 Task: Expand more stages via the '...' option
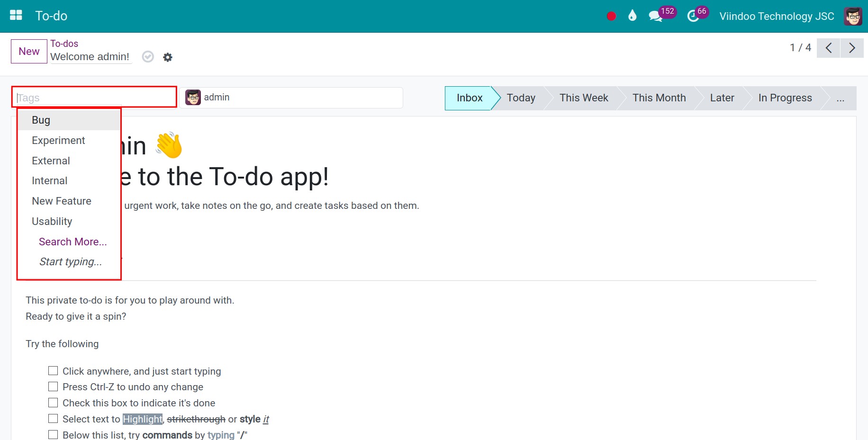841,98
